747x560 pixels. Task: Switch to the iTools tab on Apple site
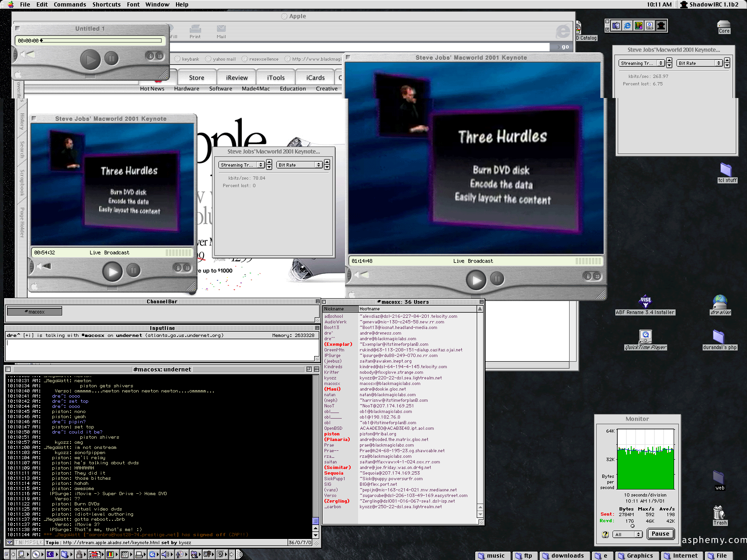click(x=275, y=78)
